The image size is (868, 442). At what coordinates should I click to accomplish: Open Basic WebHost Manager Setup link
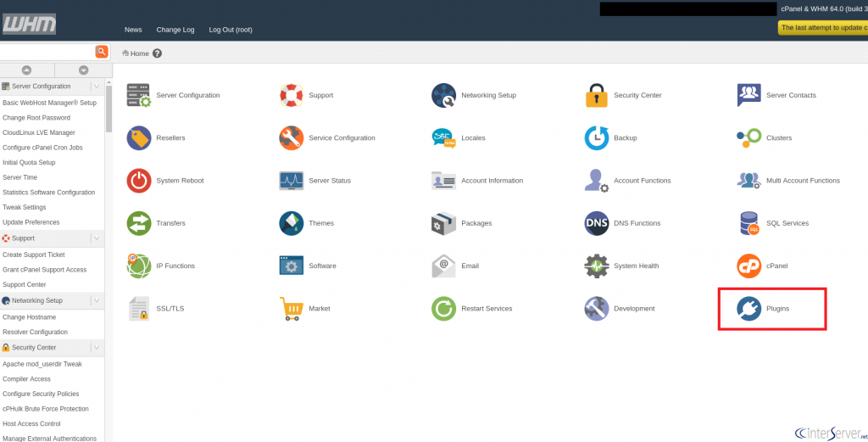[49, 103]
